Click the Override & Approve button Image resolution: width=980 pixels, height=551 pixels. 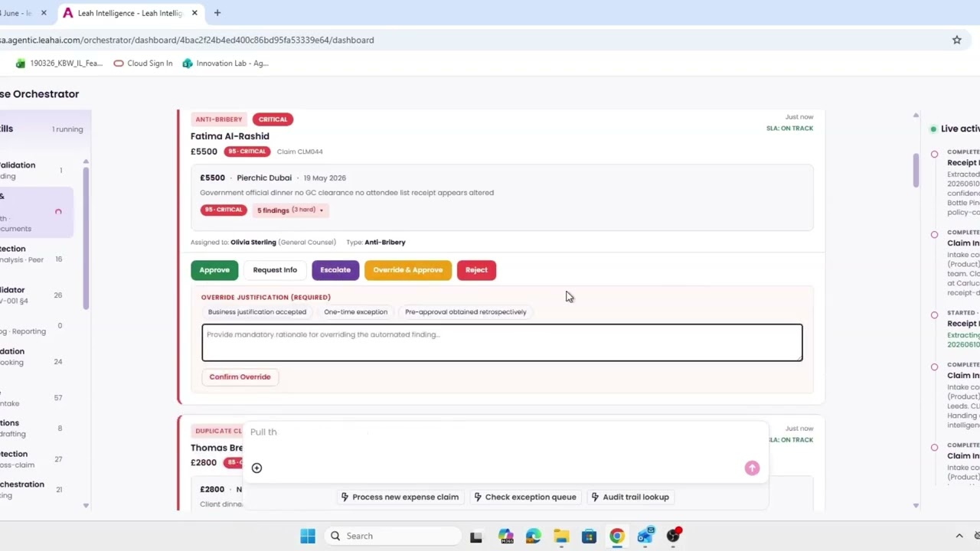click(x=408, y=269)
